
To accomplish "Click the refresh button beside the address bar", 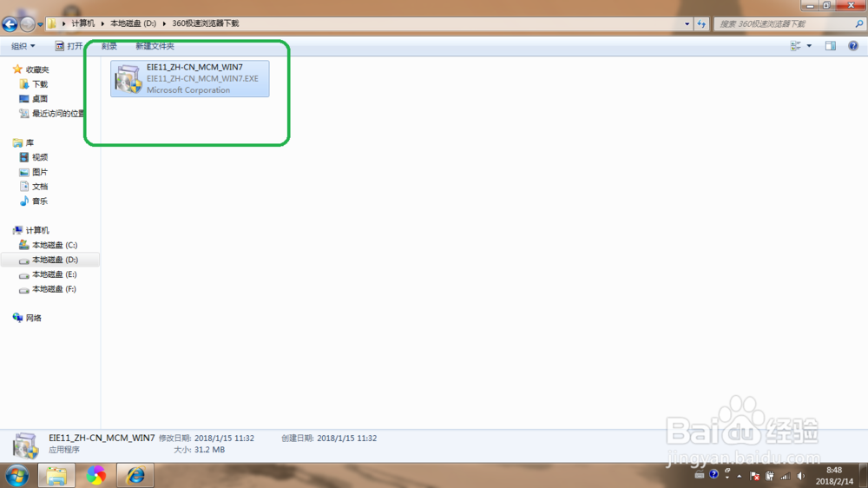I will (x=701, y=23).
